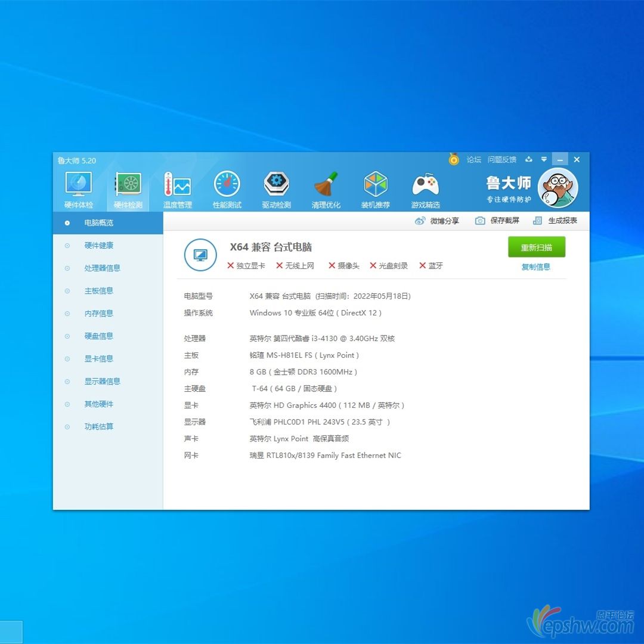
Task: Click the 网卡 row label
Action: (x=191, y=456)
